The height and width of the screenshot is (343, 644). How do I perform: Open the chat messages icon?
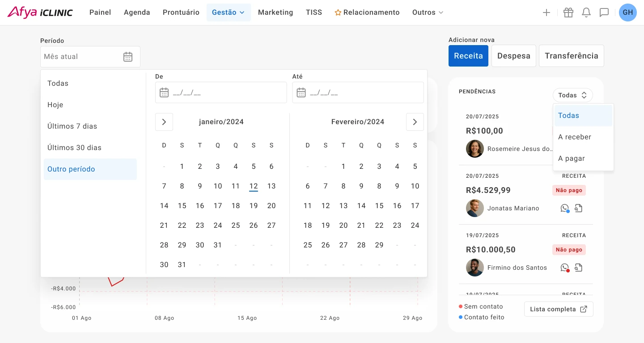[604, 13]
